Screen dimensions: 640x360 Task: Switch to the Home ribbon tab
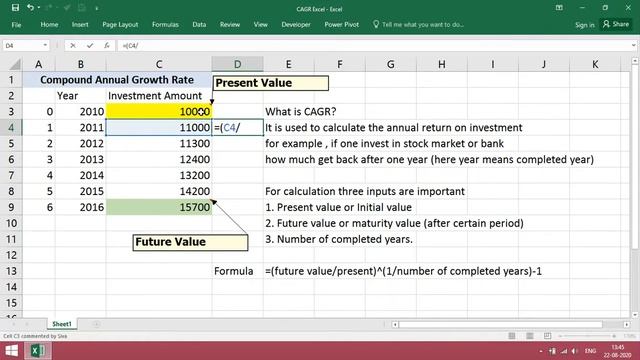(x=49, y=24)
